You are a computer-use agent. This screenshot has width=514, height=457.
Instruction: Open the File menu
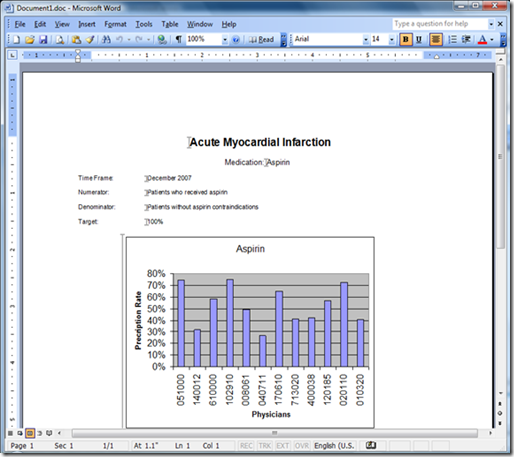click(20, 24)
